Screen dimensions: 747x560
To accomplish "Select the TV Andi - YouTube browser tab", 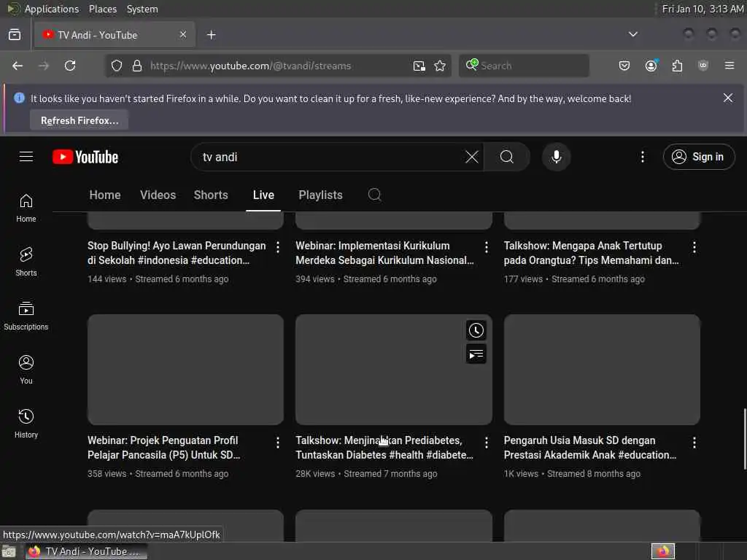I will point(115,35).
